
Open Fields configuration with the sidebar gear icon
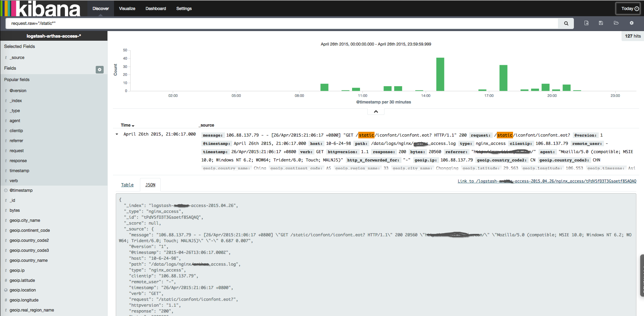(x=100, y=70)
